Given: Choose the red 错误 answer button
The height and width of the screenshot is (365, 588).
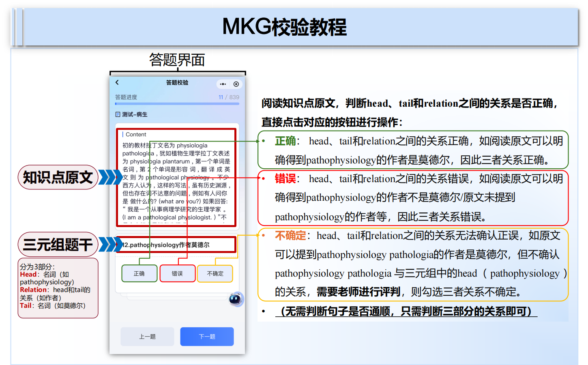Looking at the screenshot, I should [x=177, y=274].
